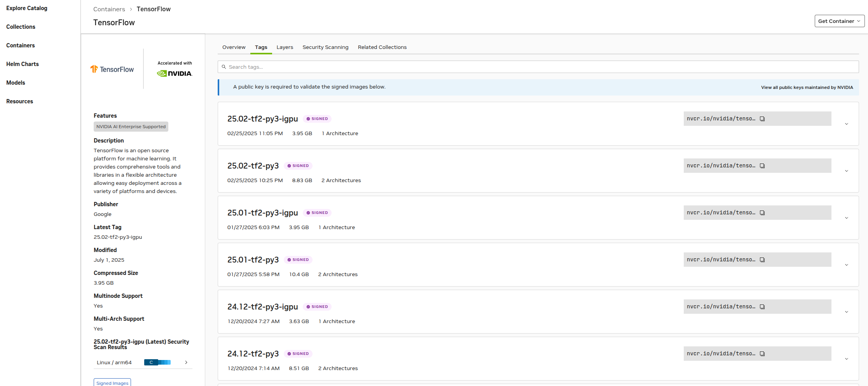Screen dimensions: 868x386
Task: Open the Layers tab
Action: pyautogui.click(x=285, y=47)
